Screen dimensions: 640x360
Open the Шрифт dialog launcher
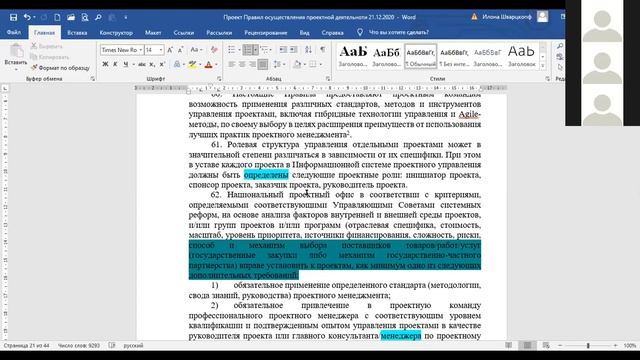(x=219, y=78)
